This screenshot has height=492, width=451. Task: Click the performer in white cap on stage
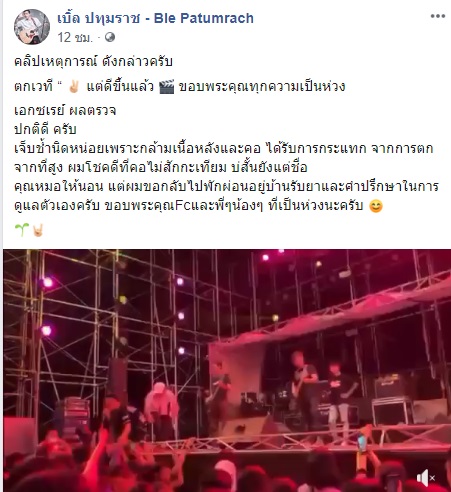pyautogui.click(x=162, y=411)
